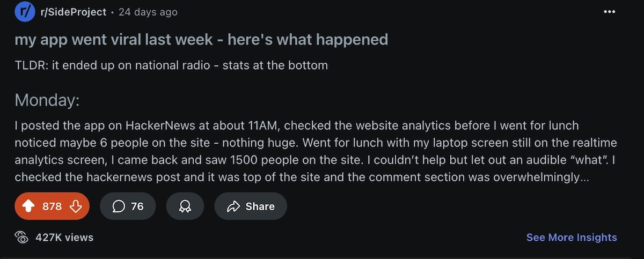This screenshot has width=644, height=259.
Task: Open the r/SideProject subreddit link
Action: (73, 12)
